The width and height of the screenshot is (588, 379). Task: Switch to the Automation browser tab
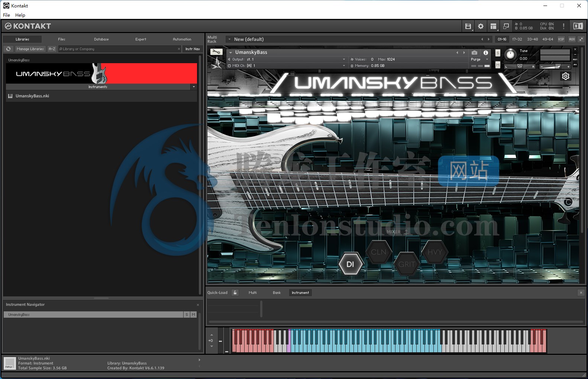coord(182,39)
